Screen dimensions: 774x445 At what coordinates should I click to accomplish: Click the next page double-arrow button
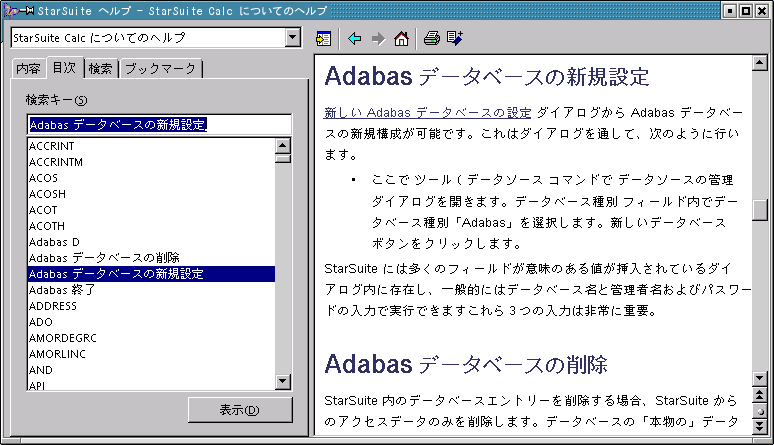pyautogui.click(x=759, y=426)
